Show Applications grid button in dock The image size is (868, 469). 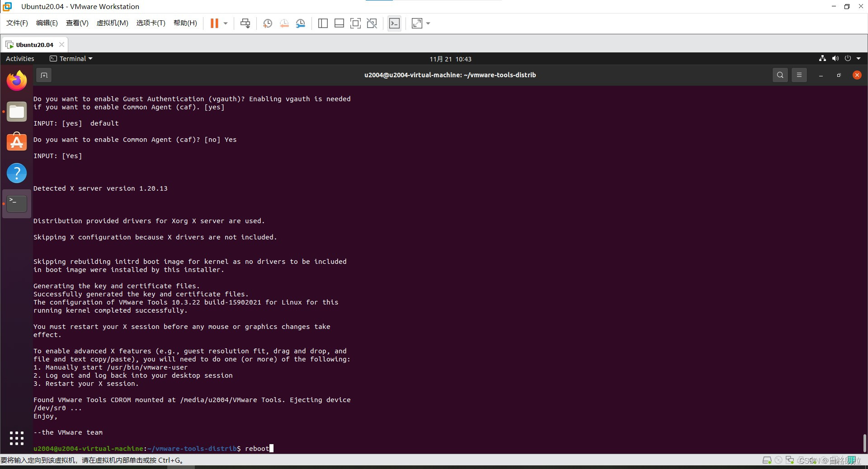click(x=17, y=438)
